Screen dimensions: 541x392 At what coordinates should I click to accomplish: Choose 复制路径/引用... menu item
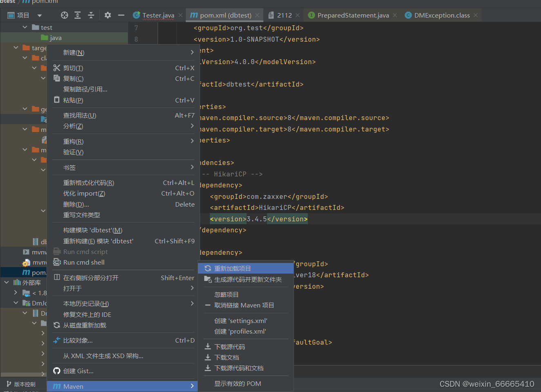[122, 89]
